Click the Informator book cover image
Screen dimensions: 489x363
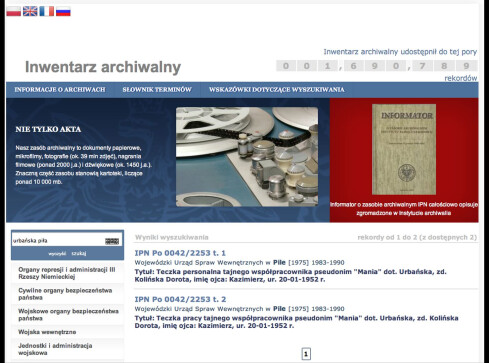(x=404, y=149)
